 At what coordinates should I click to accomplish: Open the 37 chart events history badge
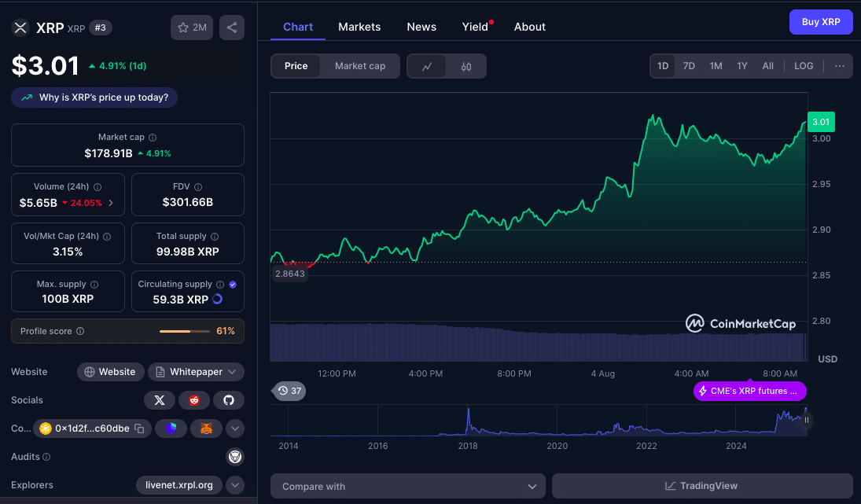(x=289, y=391)
